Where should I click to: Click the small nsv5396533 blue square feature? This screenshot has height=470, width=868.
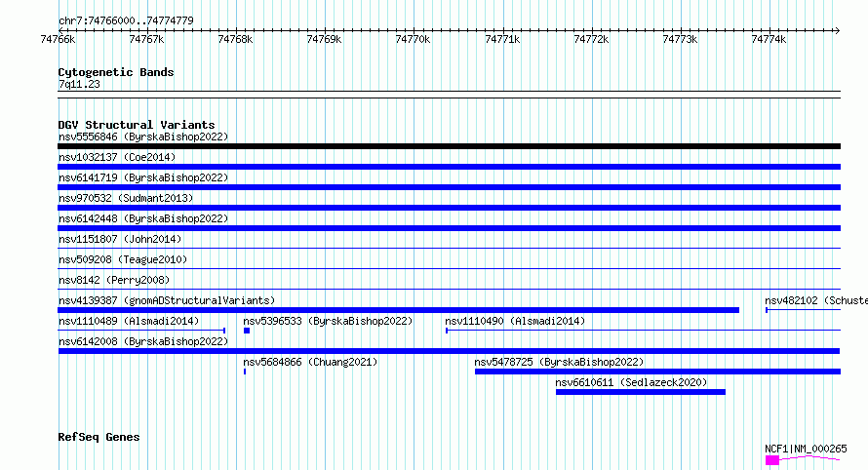tap(247, 331)
